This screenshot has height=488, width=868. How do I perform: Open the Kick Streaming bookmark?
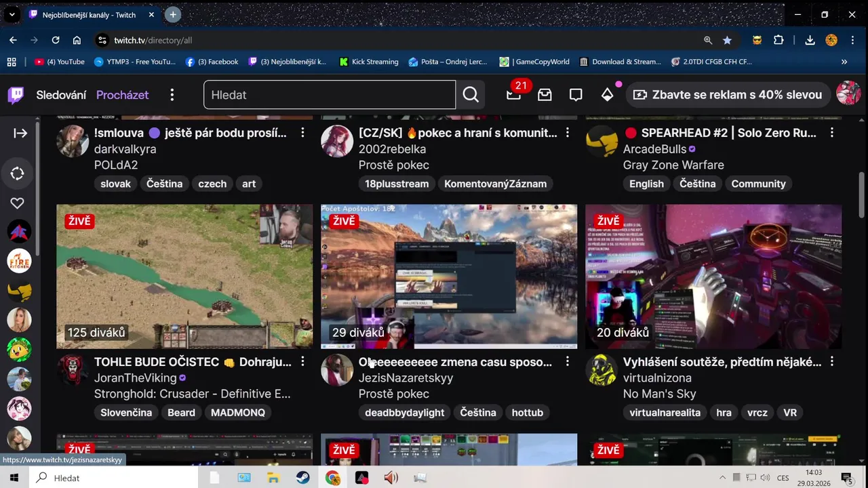pos(369,62)
